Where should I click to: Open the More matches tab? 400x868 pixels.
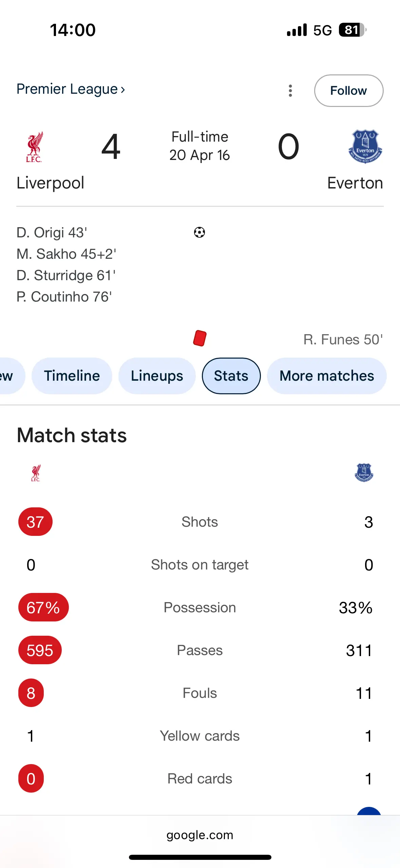[x=326, y=376]
